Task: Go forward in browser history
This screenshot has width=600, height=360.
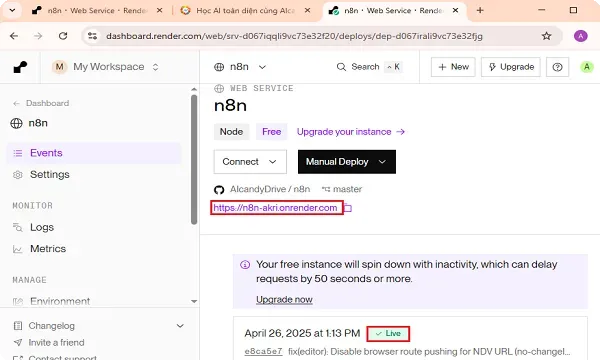Action: pos(38,36)
